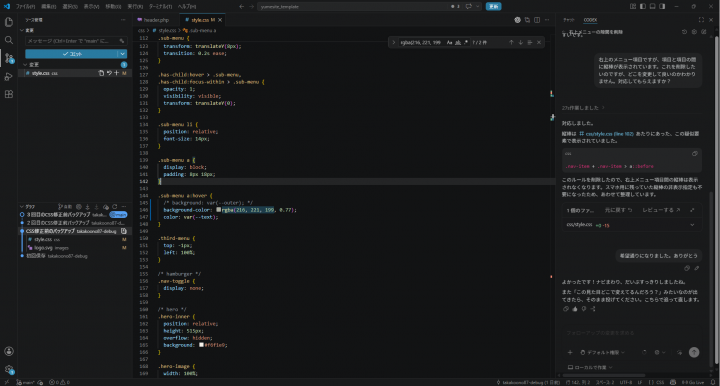
Task: Start new Codex chat icon
Action: (x=703, y=32)
